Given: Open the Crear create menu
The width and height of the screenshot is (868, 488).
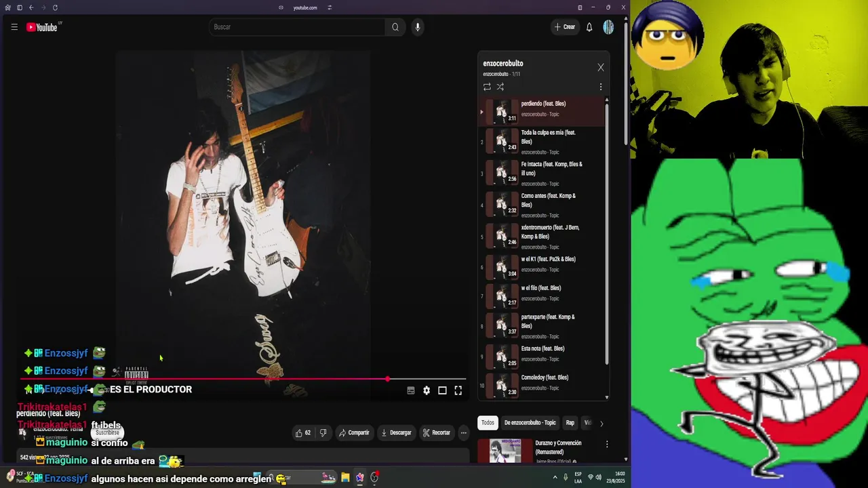Looking at the screenshot, I should click(x=564, y=27).
